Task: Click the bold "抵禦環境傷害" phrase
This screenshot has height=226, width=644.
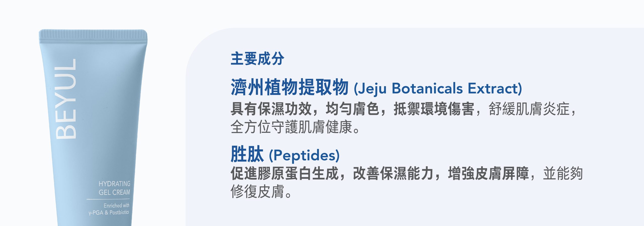Action: click(x=434, y=109)
